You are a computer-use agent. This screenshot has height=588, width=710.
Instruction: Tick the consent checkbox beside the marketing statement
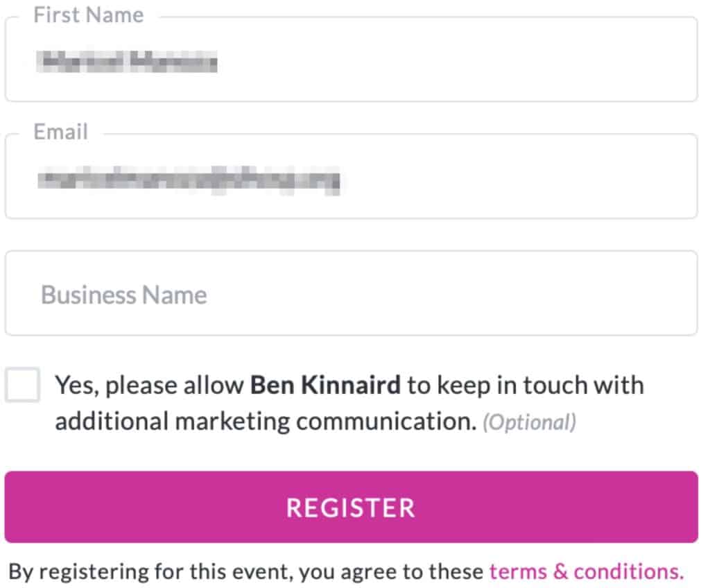(23, 385)
